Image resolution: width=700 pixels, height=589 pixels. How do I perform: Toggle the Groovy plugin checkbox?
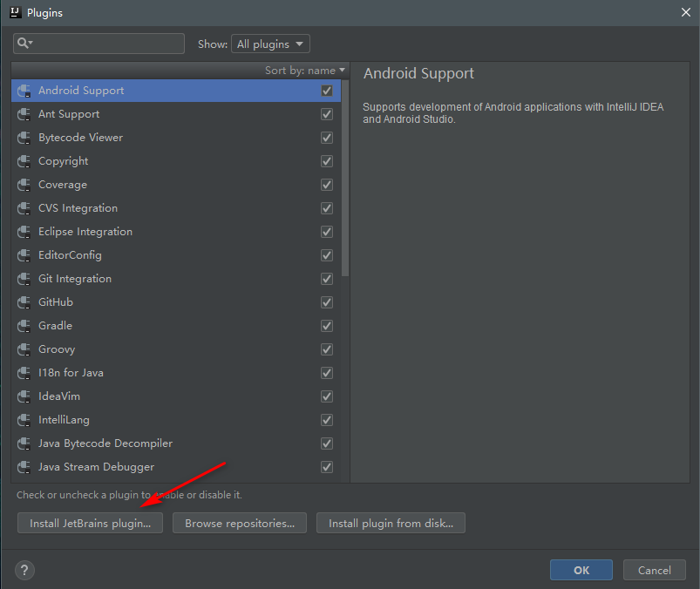[327, 349]
